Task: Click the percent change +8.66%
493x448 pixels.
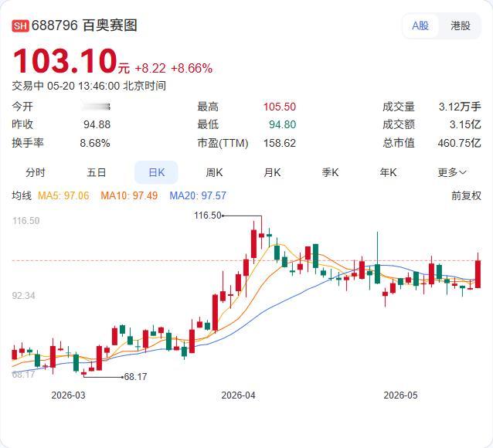Action: click(192, 68)
